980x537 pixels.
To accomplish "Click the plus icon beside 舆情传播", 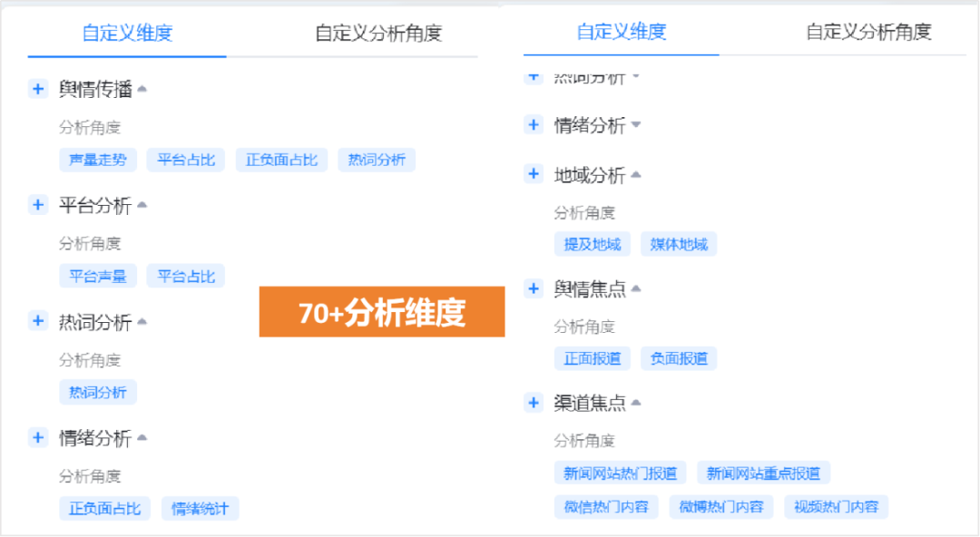I will coord(38,89).
